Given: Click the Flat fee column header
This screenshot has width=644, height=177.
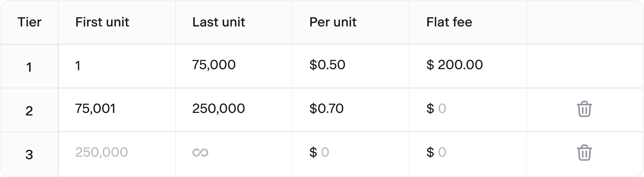Looking at the screenshot, I should point(449,22).
